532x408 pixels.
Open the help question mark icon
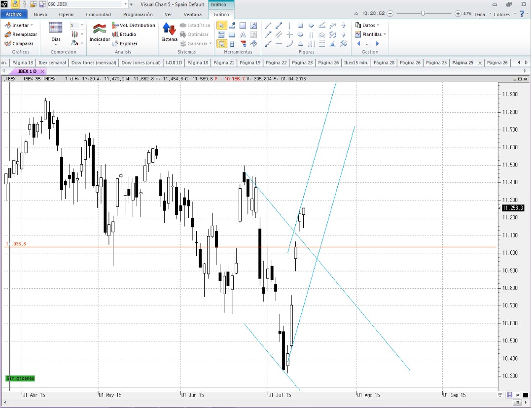point(522,14)
